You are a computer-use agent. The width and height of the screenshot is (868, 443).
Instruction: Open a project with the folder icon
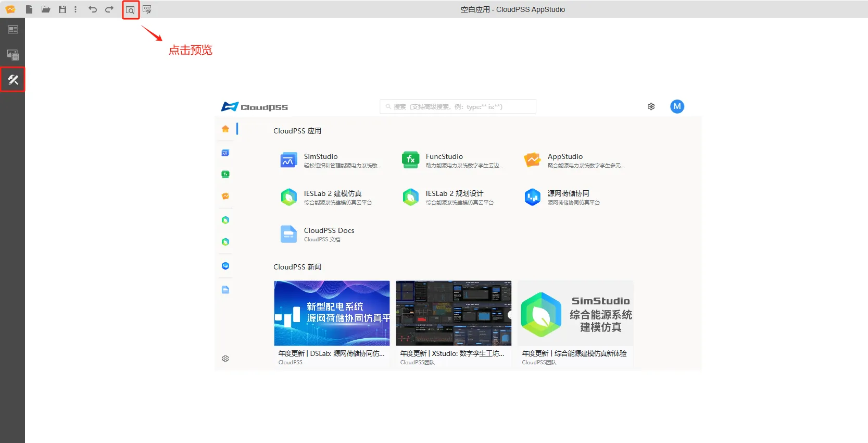(46, 9)
